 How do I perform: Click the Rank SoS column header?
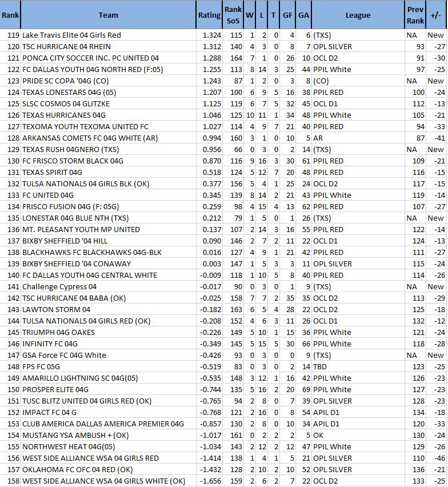click(x=233, y=15)
